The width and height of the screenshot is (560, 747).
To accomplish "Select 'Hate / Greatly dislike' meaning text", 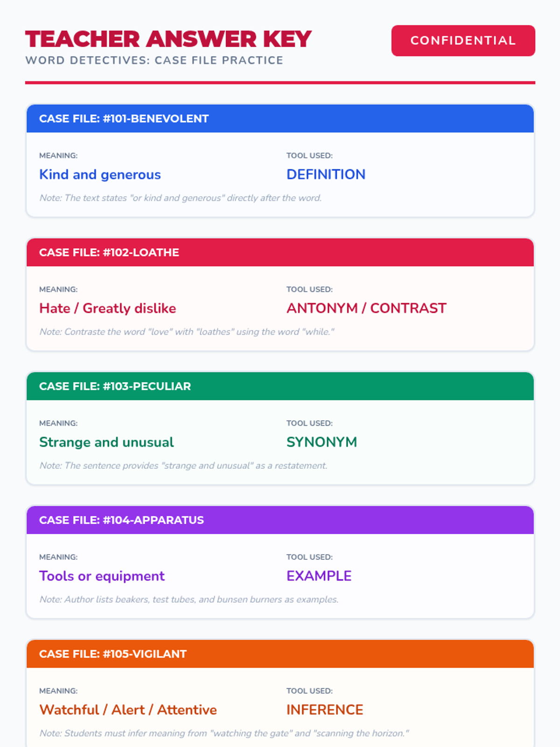I will pyautogui.click(x=108, y=309).
